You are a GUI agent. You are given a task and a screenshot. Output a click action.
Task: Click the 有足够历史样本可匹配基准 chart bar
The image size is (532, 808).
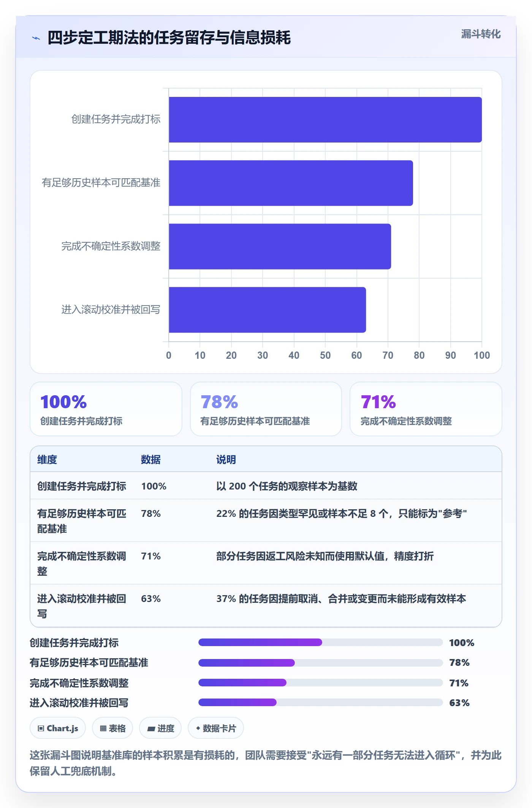291,183
